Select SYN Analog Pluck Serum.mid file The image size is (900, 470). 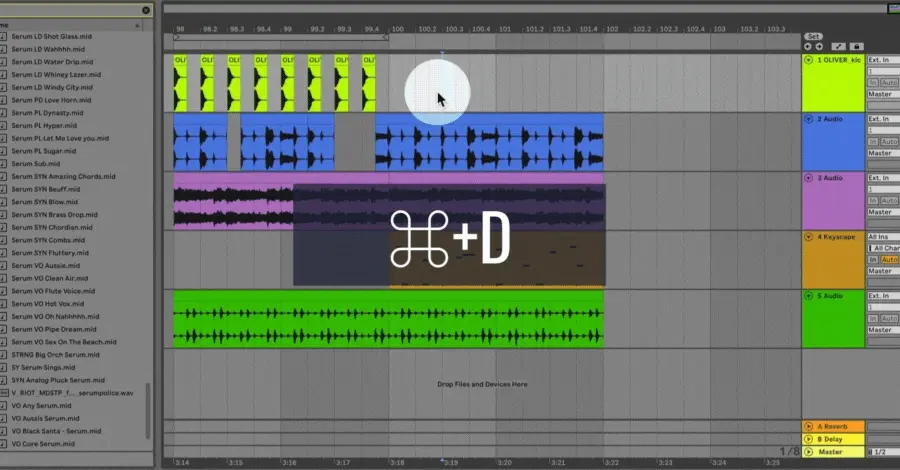point(58,380)
